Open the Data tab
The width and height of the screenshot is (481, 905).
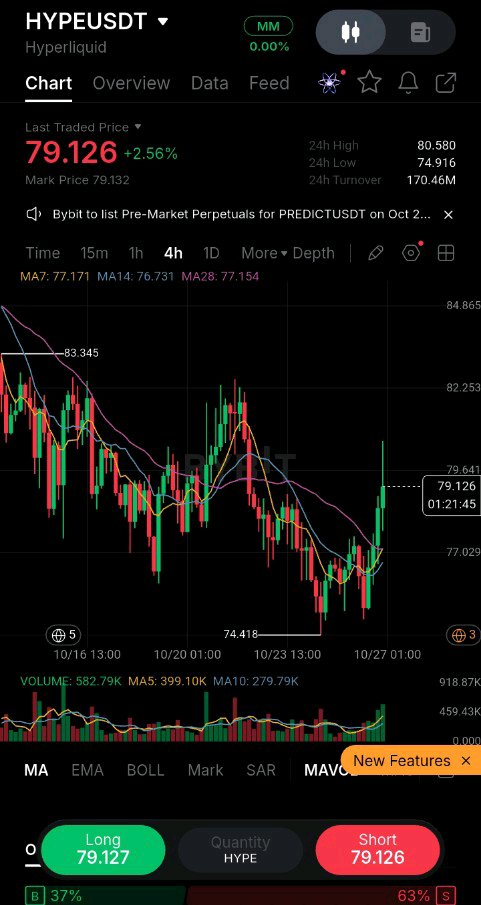tap(210, 83)
